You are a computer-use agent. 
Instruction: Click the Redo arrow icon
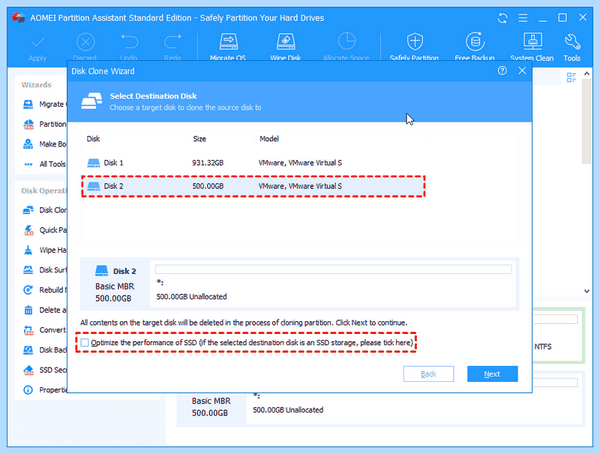coord(173,42)
